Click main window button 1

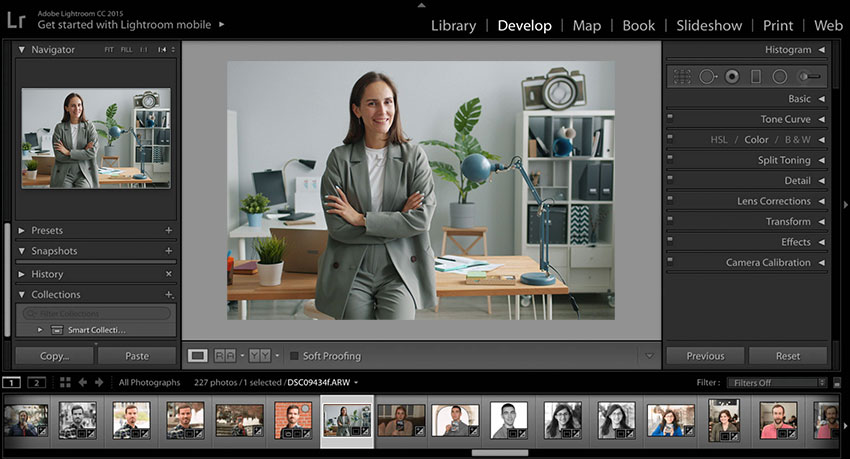[11, 383]
